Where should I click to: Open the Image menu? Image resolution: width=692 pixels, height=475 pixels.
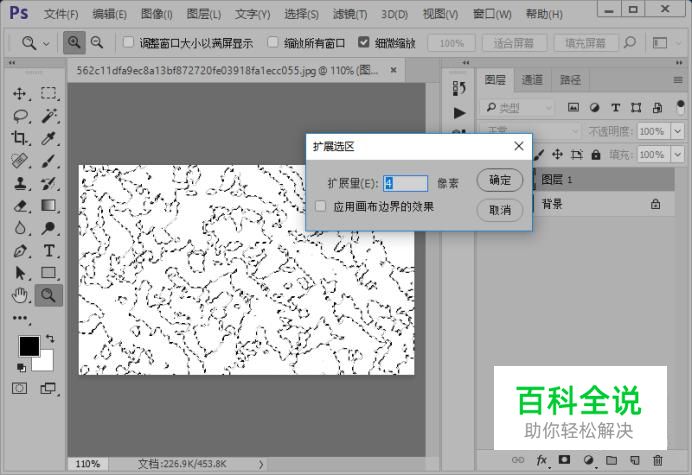click(x=157, y=14)
